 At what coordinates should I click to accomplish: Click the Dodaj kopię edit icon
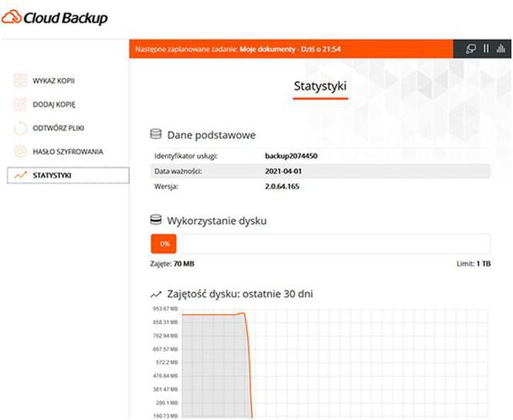point(20,104)
